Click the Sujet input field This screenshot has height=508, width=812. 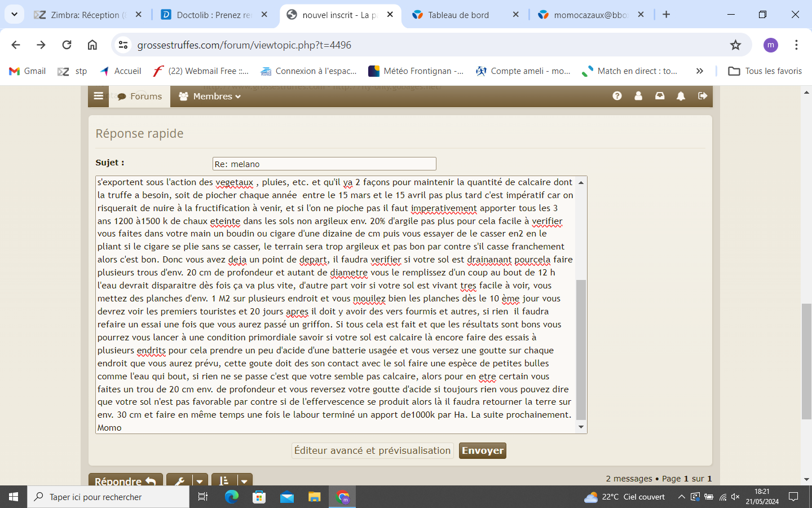coord(324,164)
